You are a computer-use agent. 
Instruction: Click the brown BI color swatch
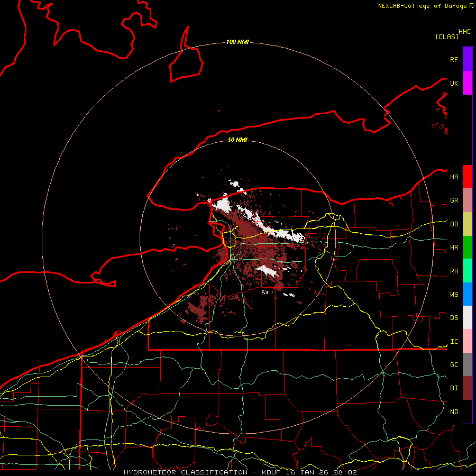(467, 388)
